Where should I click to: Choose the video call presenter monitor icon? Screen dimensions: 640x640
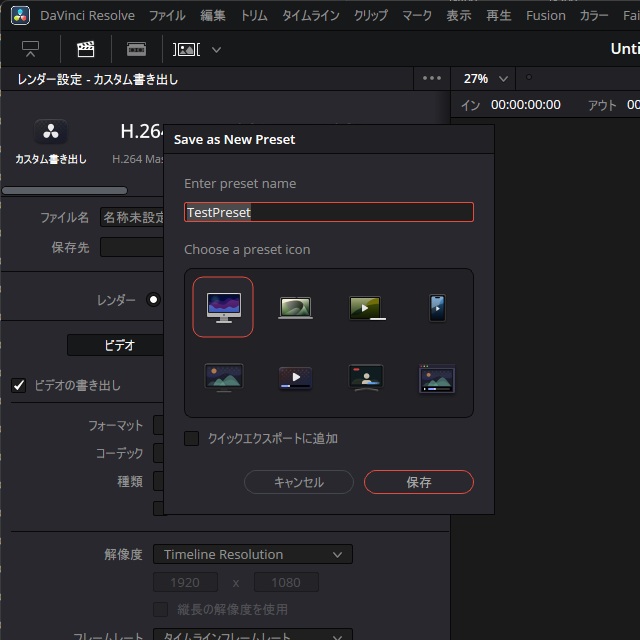(x=366, y=378)
